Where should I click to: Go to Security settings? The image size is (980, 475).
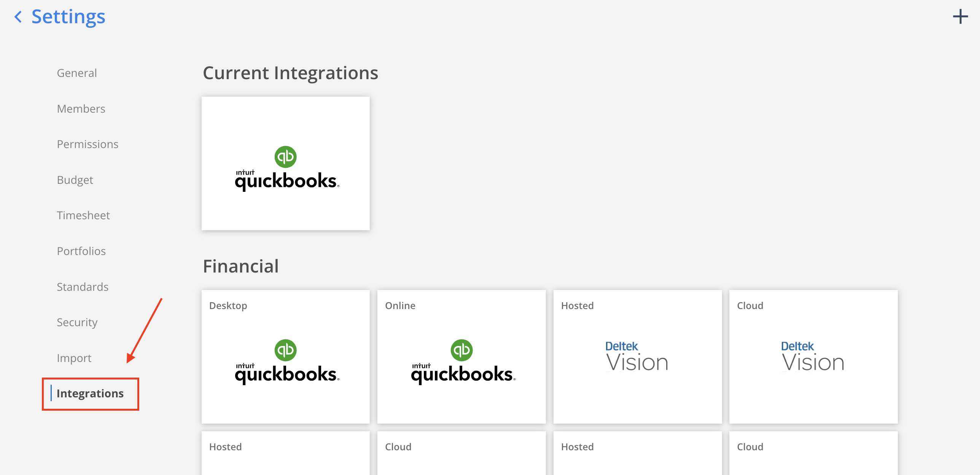point(77,322)
